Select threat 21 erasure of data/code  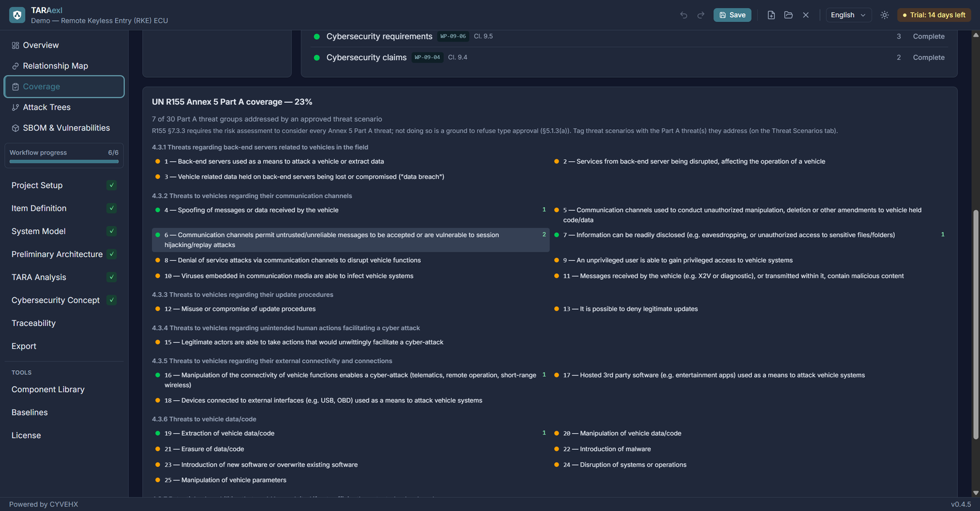coord(350,449)
